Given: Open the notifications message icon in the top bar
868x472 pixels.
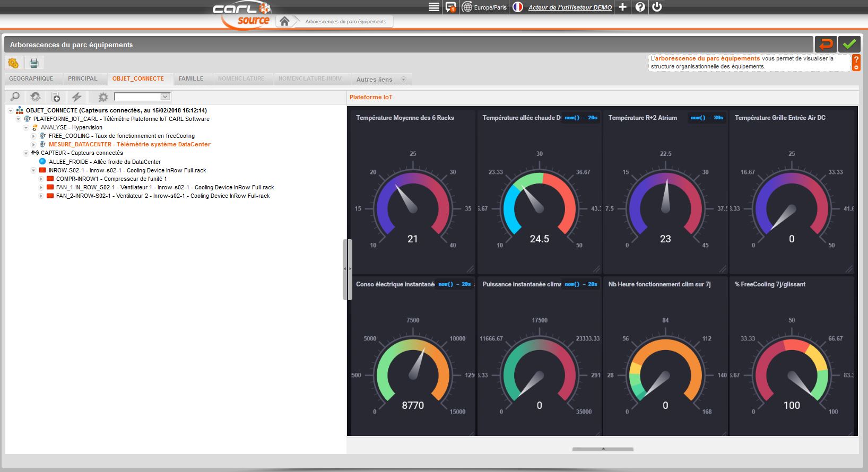Looking at the screenshot, I should point(450,7).
